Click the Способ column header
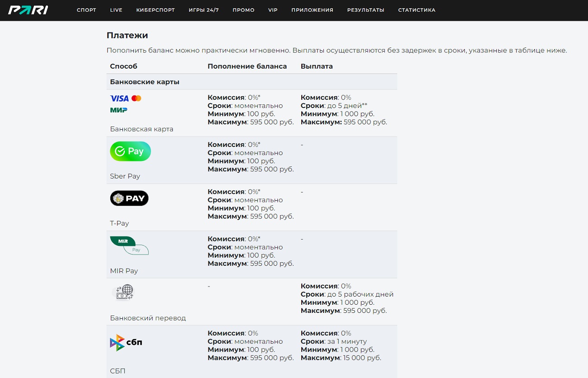The height and width of the screenshot is (378, 588). coord(123,66)
